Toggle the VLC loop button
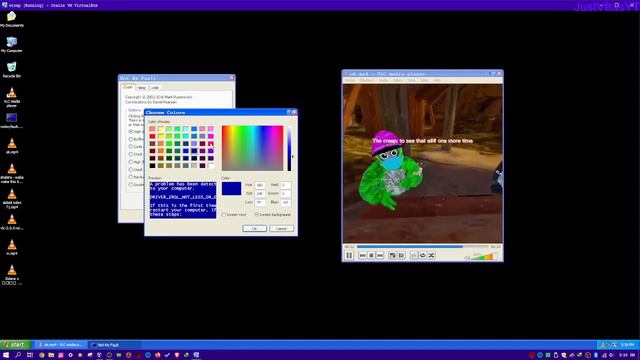The width and height of the screenshot is (640, 360). coord(422,256)
